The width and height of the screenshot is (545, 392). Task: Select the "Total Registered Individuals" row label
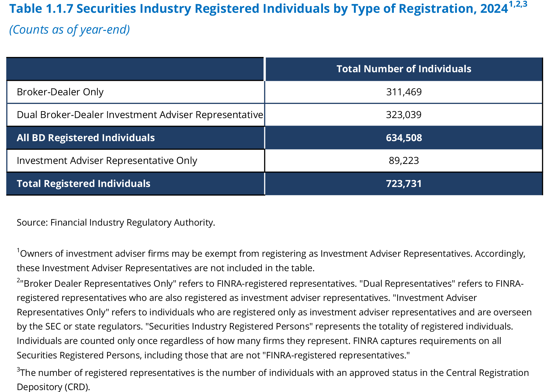pos(83,184)
